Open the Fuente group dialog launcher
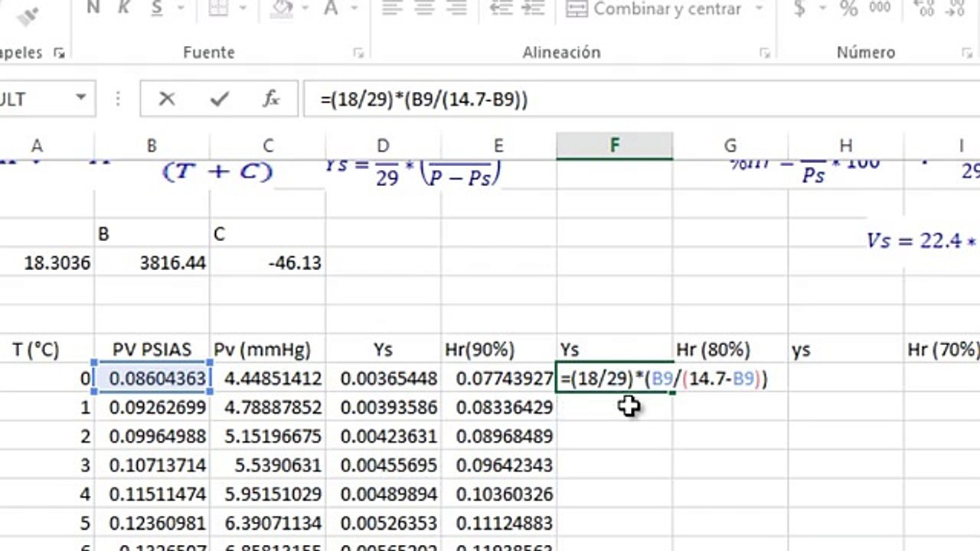 pyautogui.click(x=358, y=53)
